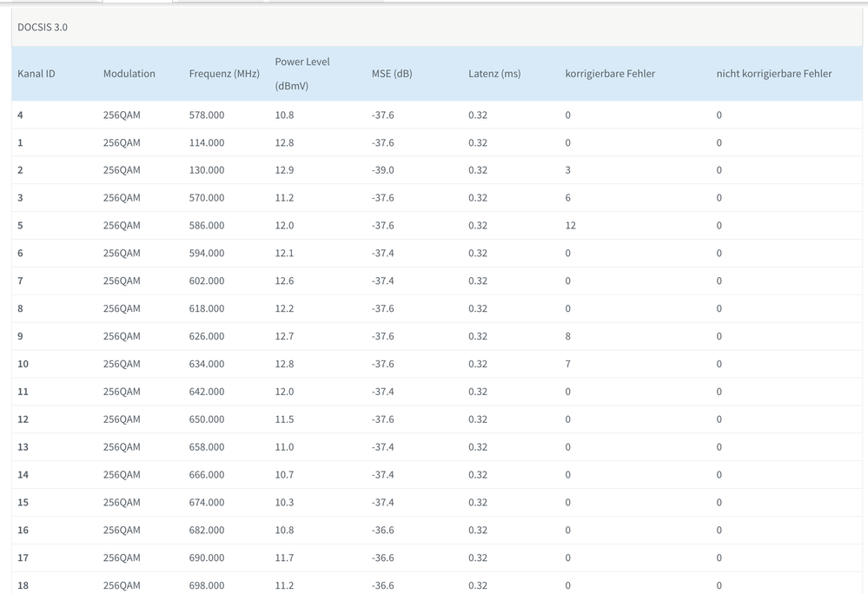Click frequency value 658.000
Screen dimensions: 868x594
pyautogui.click(x=207, y=447)
